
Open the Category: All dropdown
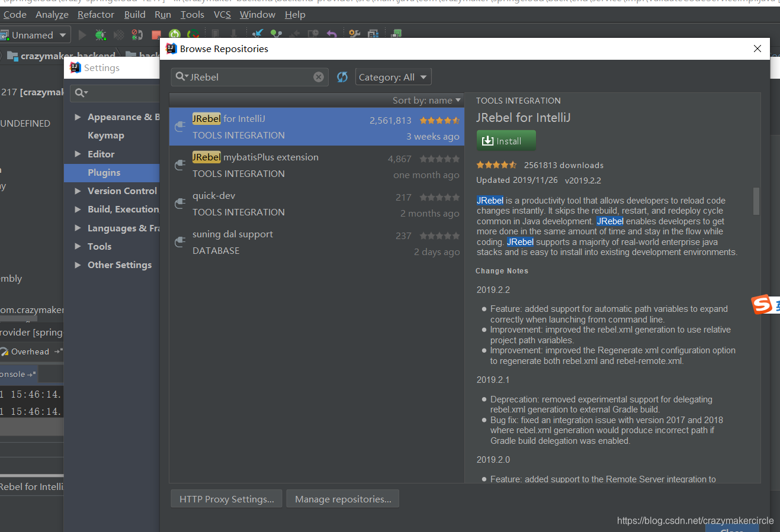click(393, 77)
